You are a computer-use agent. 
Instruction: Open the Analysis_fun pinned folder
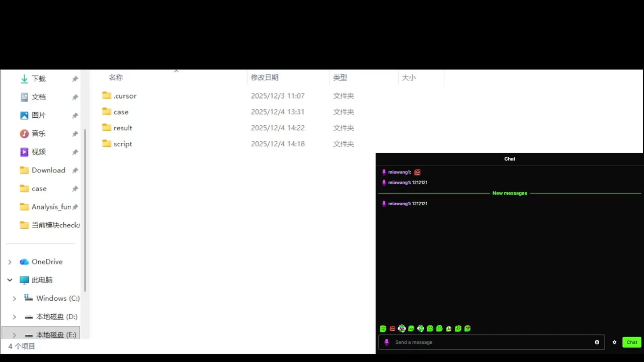(x=50, y=207)
